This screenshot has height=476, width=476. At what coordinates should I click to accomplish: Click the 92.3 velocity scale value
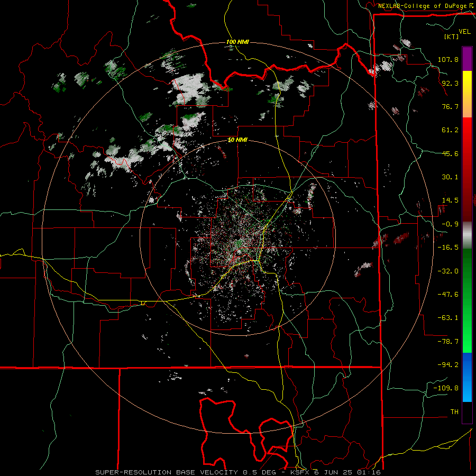point(450,83)
